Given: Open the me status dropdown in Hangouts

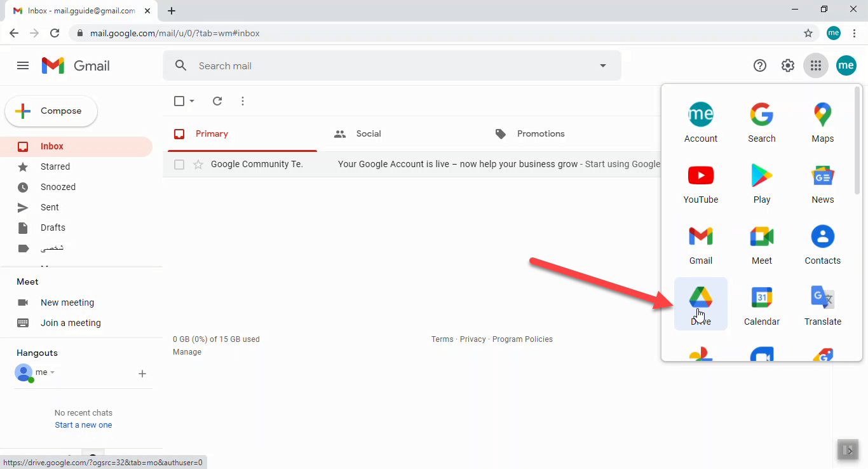Looking at the screenshot, I should (x=51, y=372).
